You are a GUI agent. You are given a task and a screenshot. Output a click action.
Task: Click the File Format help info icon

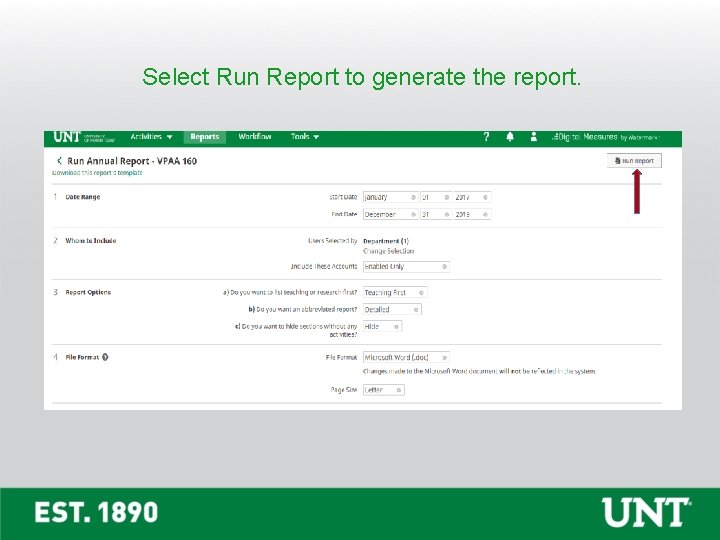pyautogui.click(x=105, y=357)
